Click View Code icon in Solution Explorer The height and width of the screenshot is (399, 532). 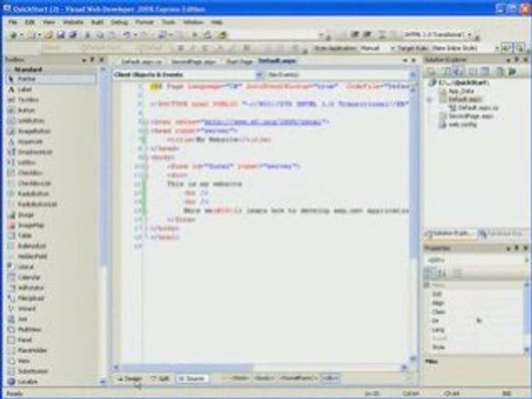coord(473,71)
